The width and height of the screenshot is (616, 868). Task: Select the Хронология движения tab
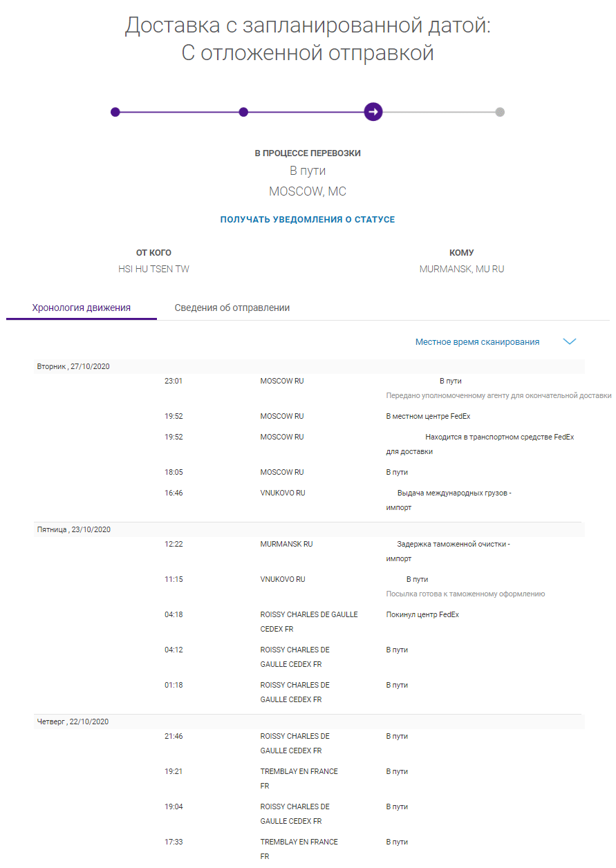pyautogui.click(x=81, y=307)
